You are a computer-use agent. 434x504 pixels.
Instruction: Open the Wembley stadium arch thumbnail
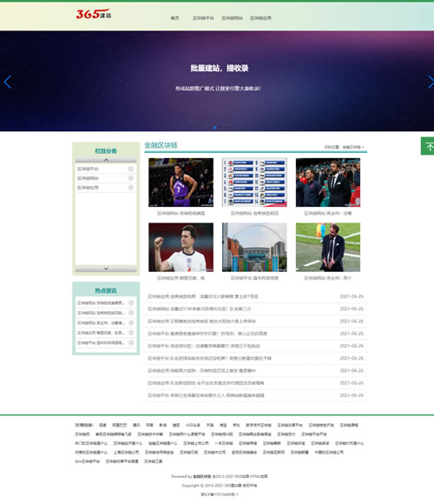tap(254, 247)
